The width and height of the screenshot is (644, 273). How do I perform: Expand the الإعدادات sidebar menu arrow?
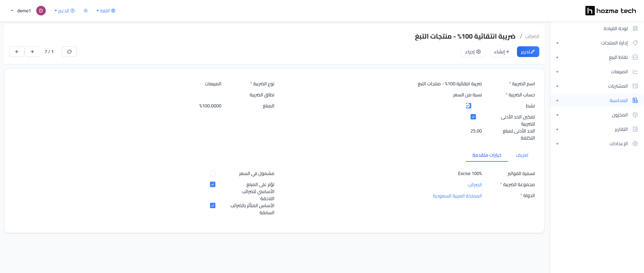[x=557, y=144]
